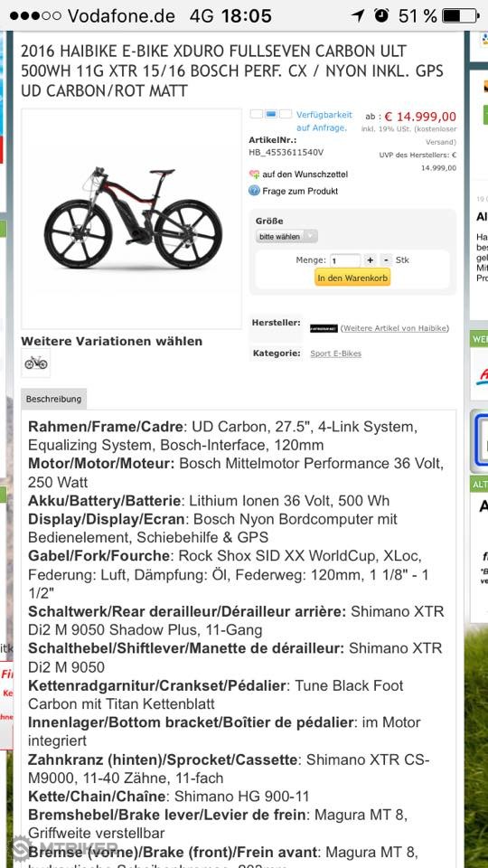Click 'auf den Wunschzettel' text link

305,175
